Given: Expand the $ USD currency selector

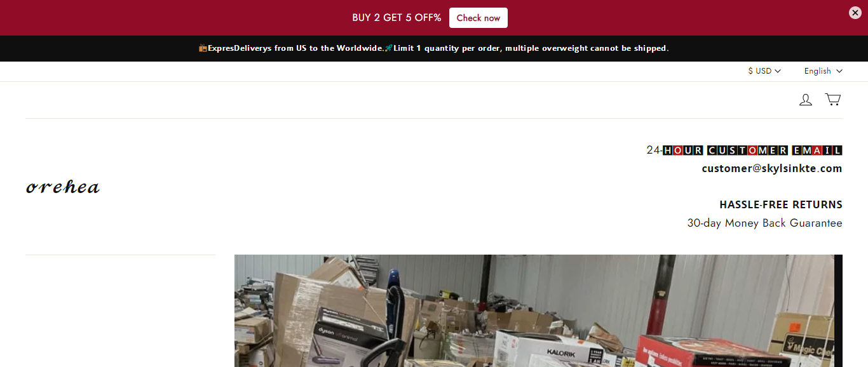Looking at the screenshot, I should coord(764,71).
